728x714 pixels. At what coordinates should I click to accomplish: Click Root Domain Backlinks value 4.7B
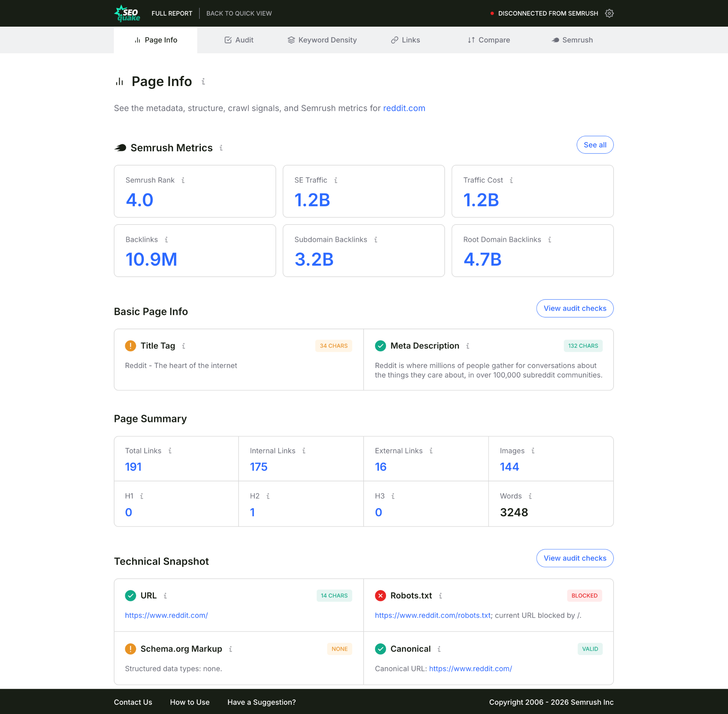coord(482,259)
